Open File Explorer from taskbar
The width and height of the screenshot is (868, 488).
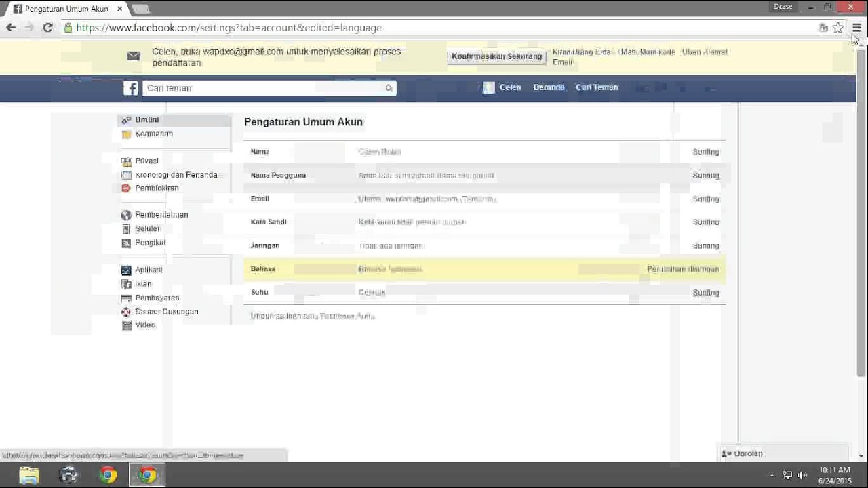[x=29, y=475]
